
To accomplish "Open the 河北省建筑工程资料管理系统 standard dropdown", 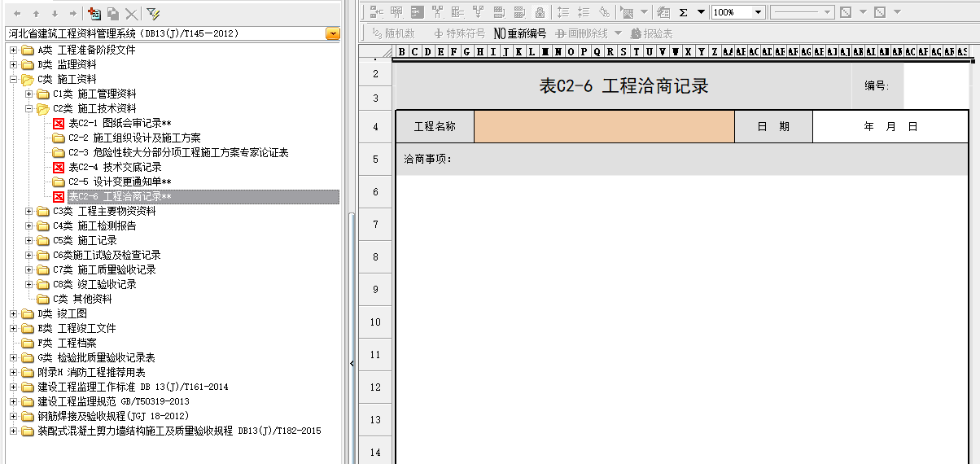I will point(332,33).
